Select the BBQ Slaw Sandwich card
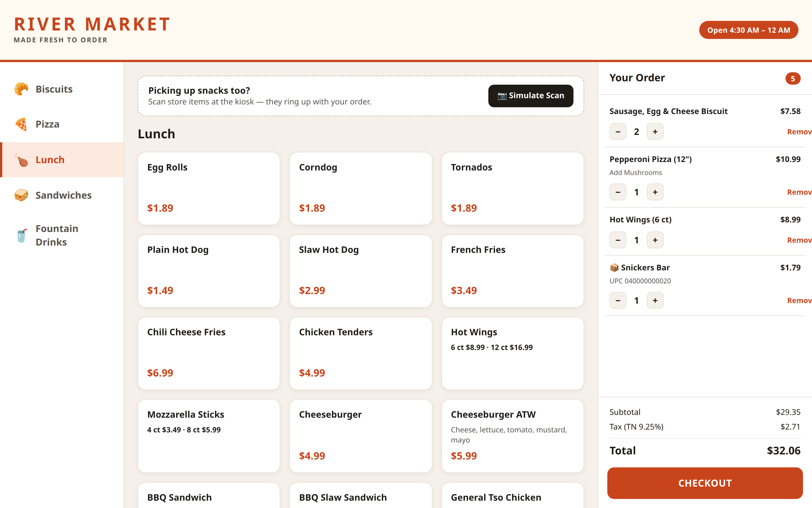This screenshot has height=508, width=812. click(361, 495)
